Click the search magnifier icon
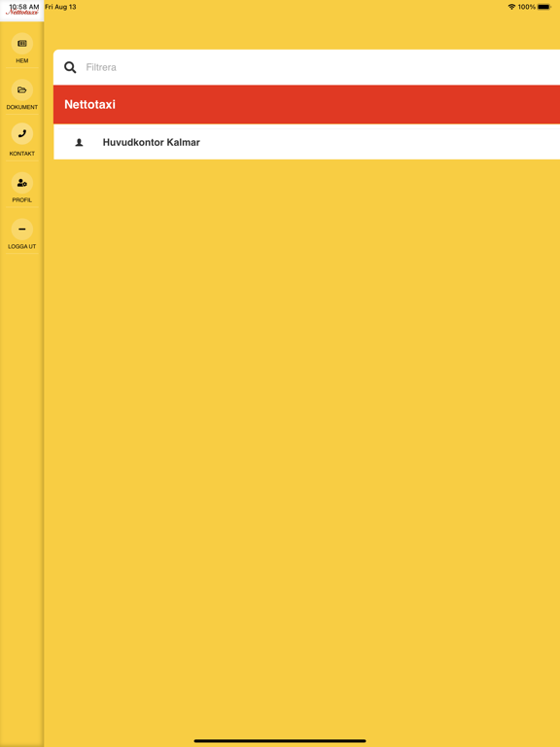 pyautogui.click(x=70, y=68)
